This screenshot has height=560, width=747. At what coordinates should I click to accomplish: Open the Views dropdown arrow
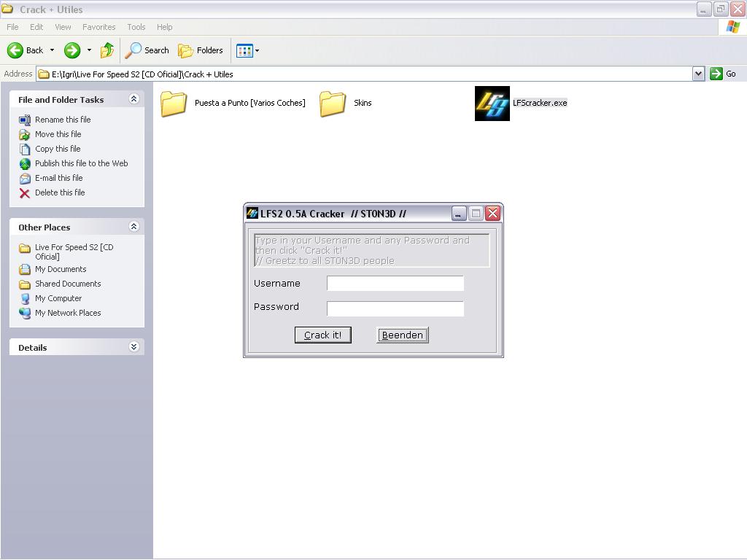point(258,50)
